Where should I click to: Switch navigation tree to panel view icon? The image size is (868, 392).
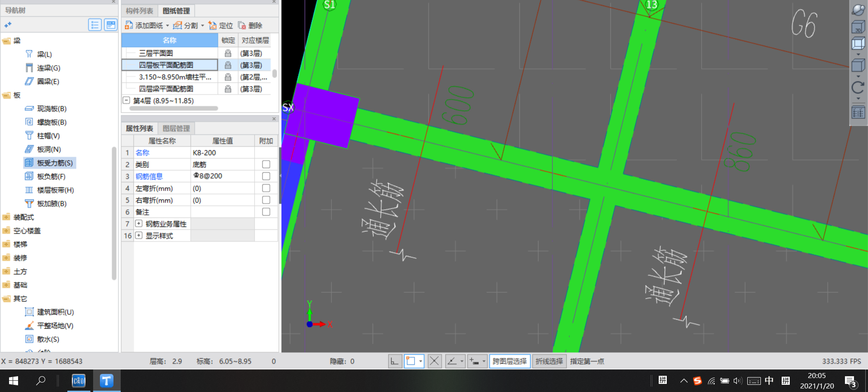coord(111,25)
